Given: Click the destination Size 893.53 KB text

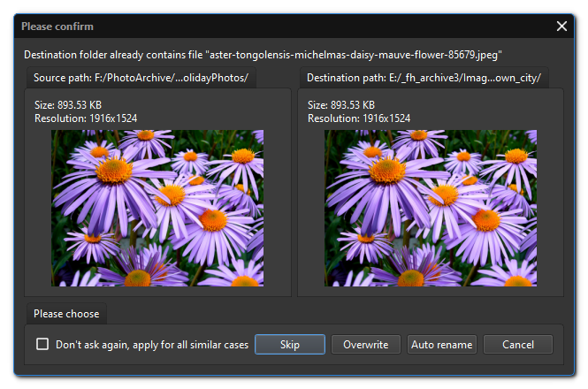Looking at the screenshot, I should [x=341, y=104].
